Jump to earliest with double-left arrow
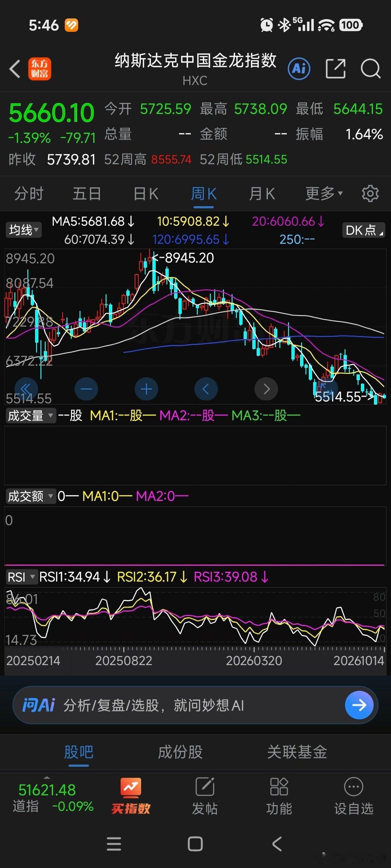 (26, 389)
